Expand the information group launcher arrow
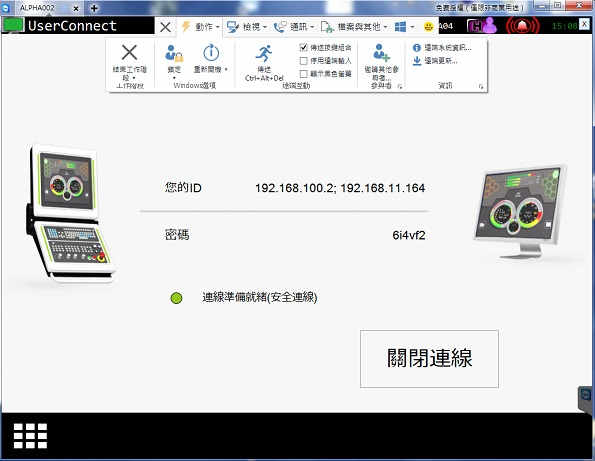The height and width of the screenshot is (461, 595). tap(481, 87)
